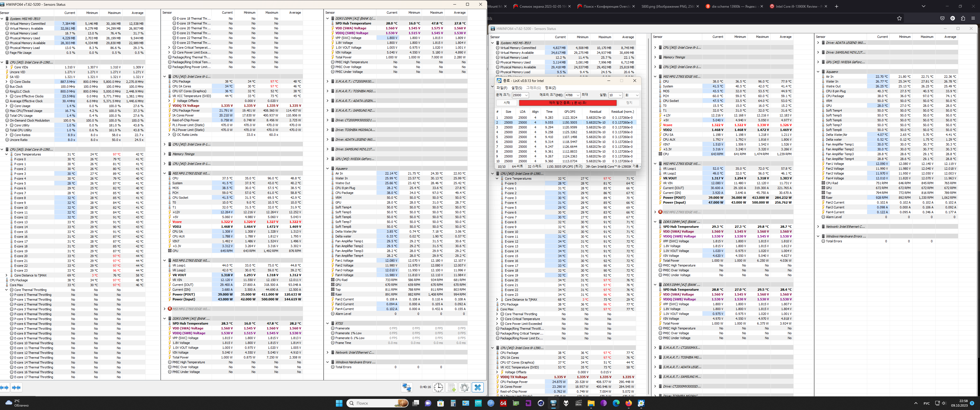The image size is (980, 410).
Task: Bookmark the page with the star icon
Action: point(899,18)
